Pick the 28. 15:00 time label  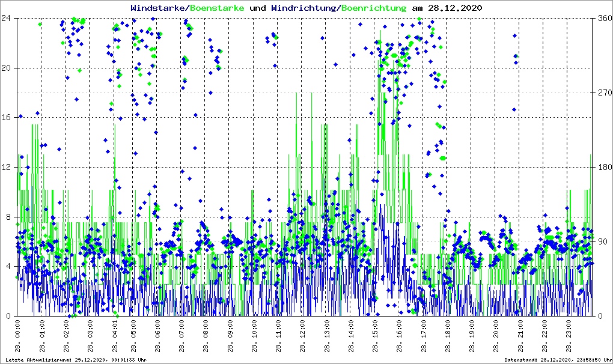[375, 337]
